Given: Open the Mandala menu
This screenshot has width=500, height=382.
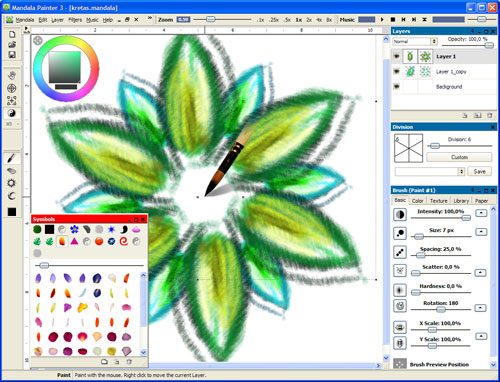Looking at the screenshot, I should click(25, 20).
